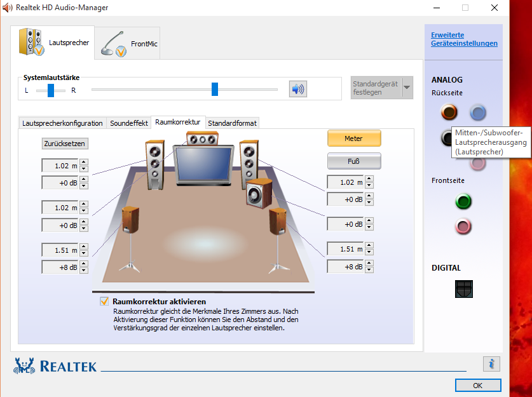Open the info button at bottom right
The width and height of the screenshot is (532, 397).
click(x=491, y=364)
